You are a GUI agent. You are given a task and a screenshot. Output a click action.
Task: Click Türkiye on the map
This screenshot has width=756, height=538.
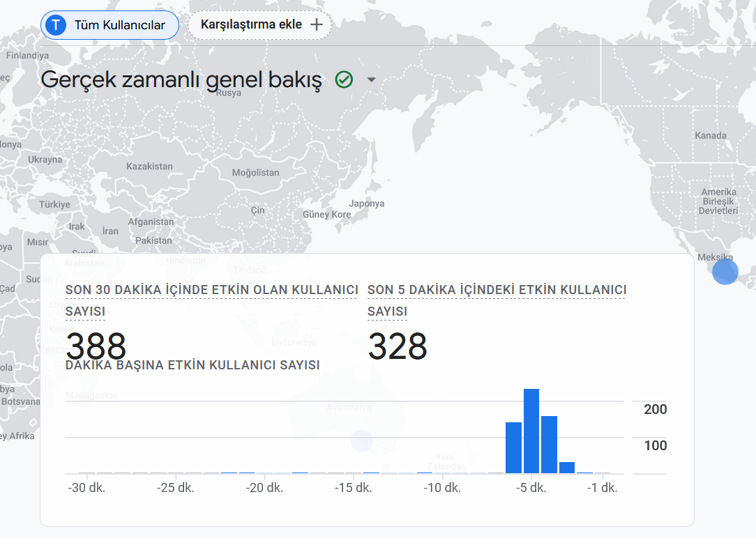[54, 204]
